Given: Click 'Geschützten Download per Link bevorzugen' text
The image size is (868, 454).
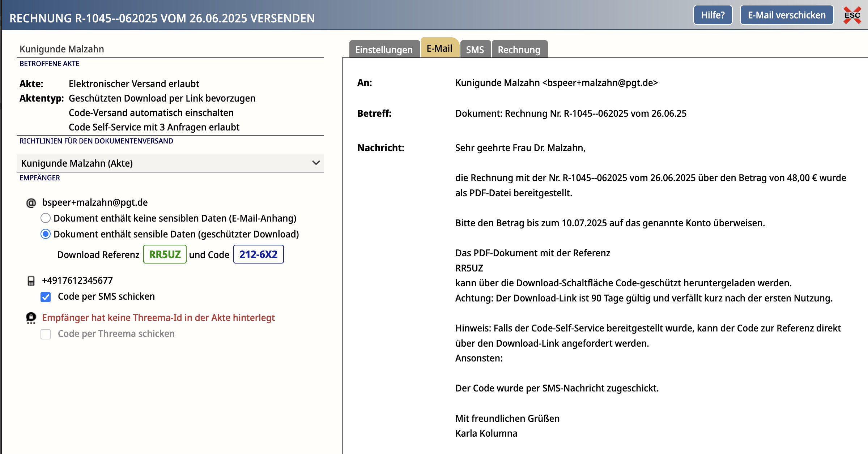Looking at the screenshot, I should [162, 98].
